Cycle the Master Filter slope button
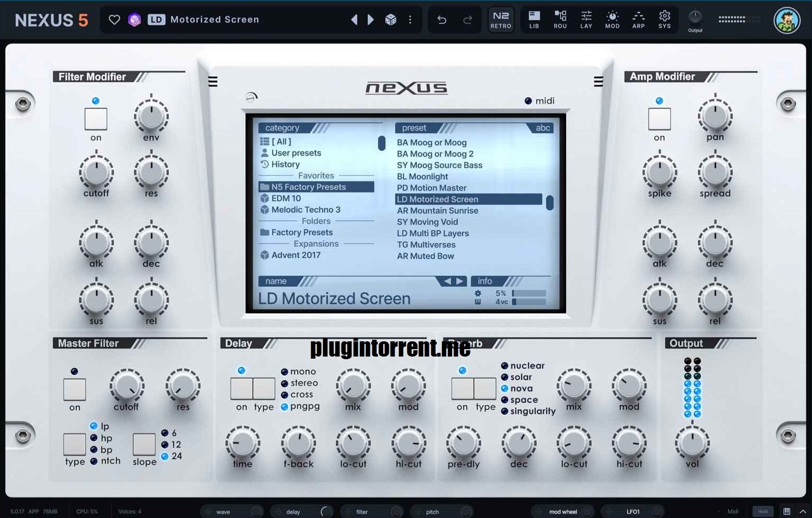The image size is (812, 518). pos(144,444)
